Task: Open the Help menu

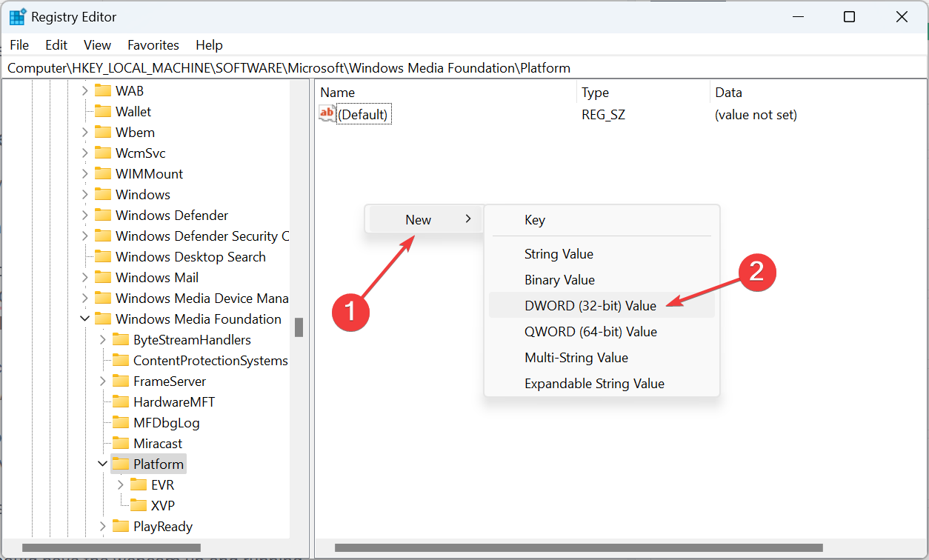Action: [x=210, y=45]
